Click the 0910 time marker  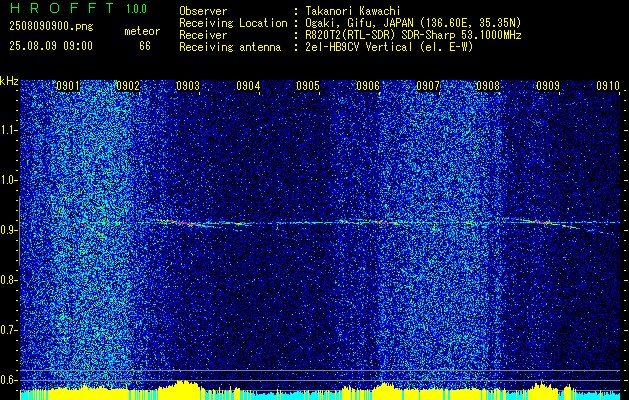tap(608, 86)
